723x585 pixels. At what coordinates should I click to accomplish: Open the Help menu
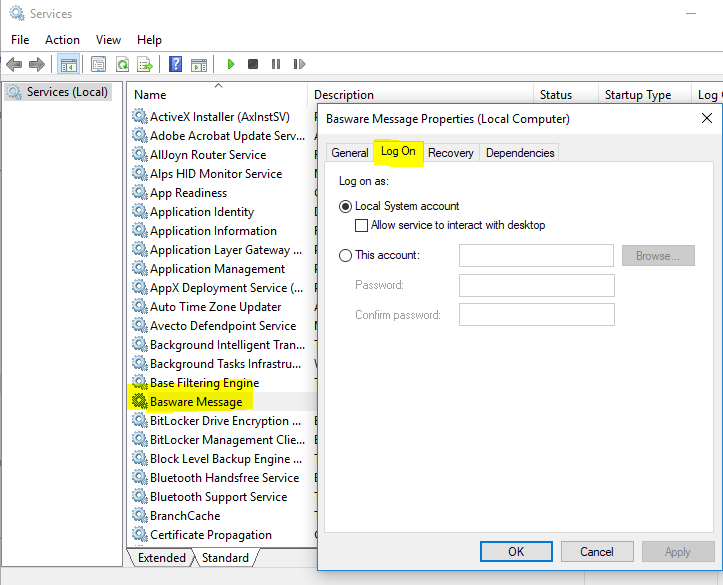pos(149,40)
